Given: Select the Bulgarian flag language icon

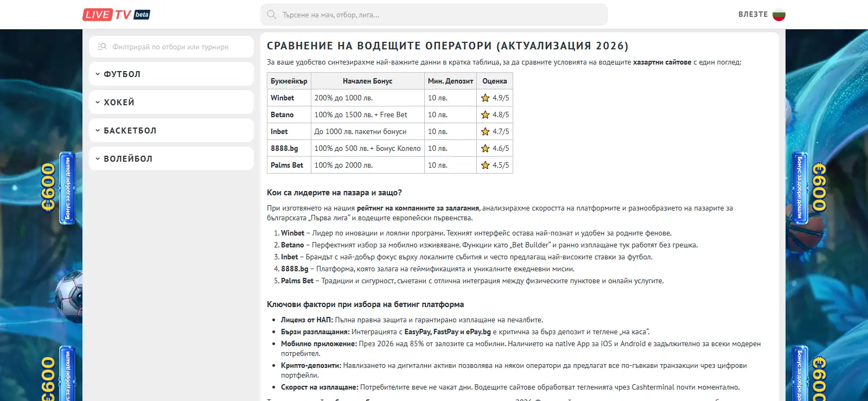Looking at the screenshot, I should tap(779, 15).
